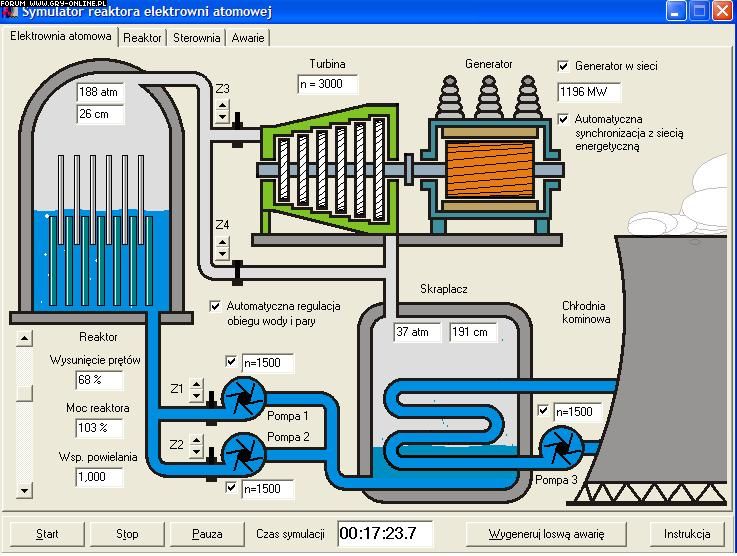Click the Pompa 2 pump icon
Screen dimensions: 737x556
pos(243,454)
